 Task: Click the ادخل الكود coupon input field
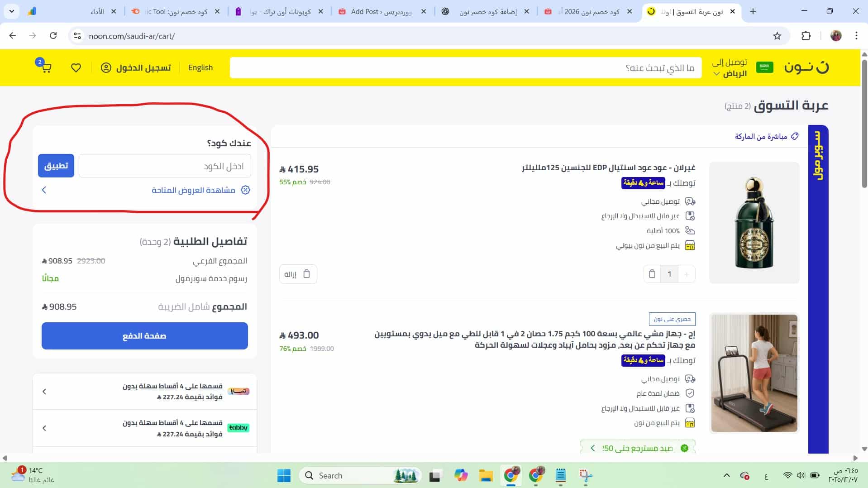[164, 166]
